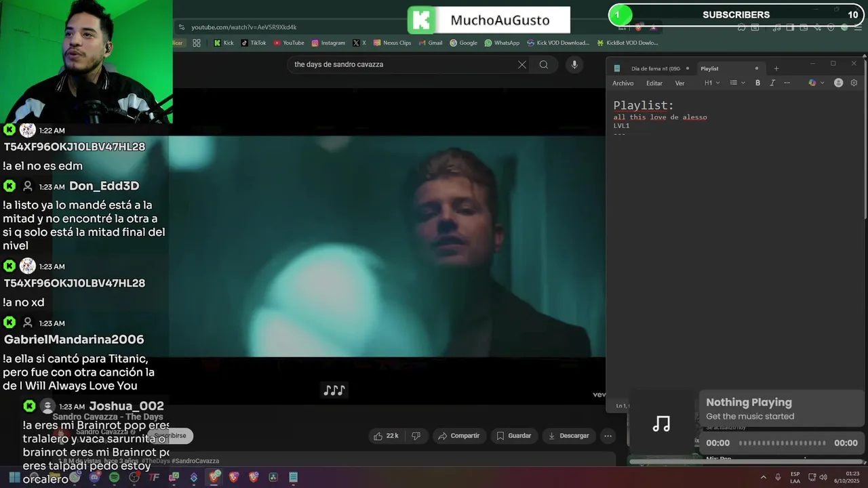Viewport: 868px width, 488px height.
Task: Click the Playlist: heading in Notepad
Action: click(644, 105)
